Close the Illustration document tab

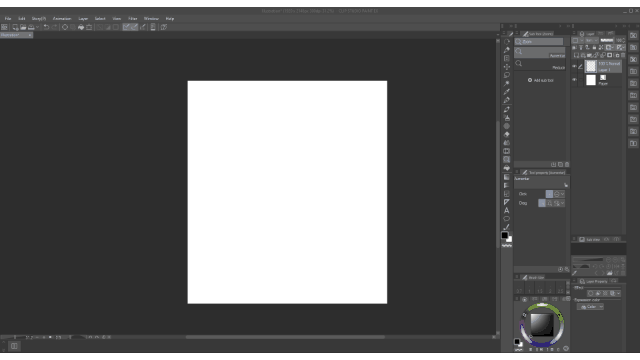click(x=30, y=36)
